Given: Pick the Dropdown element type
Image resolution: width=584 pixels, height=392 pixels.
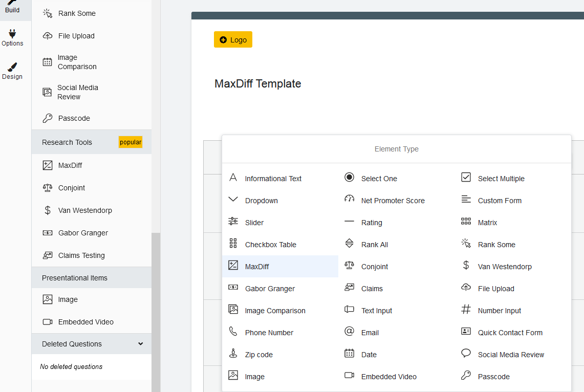Looking at the screenshot, I should 261,201.
